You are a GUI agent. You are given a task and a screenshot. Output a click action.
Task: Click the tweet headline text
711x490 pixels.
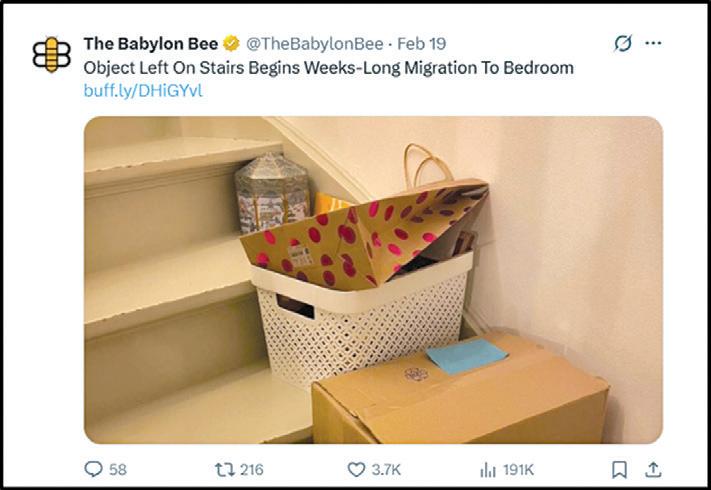point(329,68)
